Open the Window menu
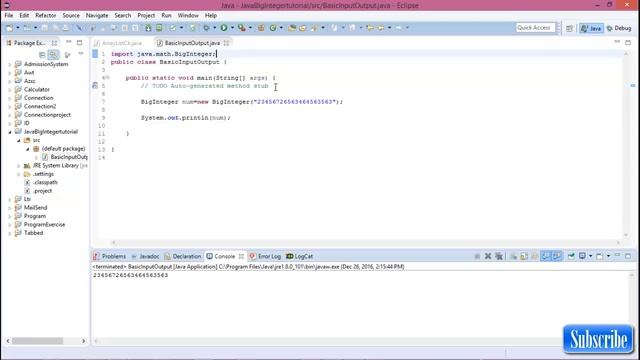This screenshot has width=640, height=360. (188, 16)
